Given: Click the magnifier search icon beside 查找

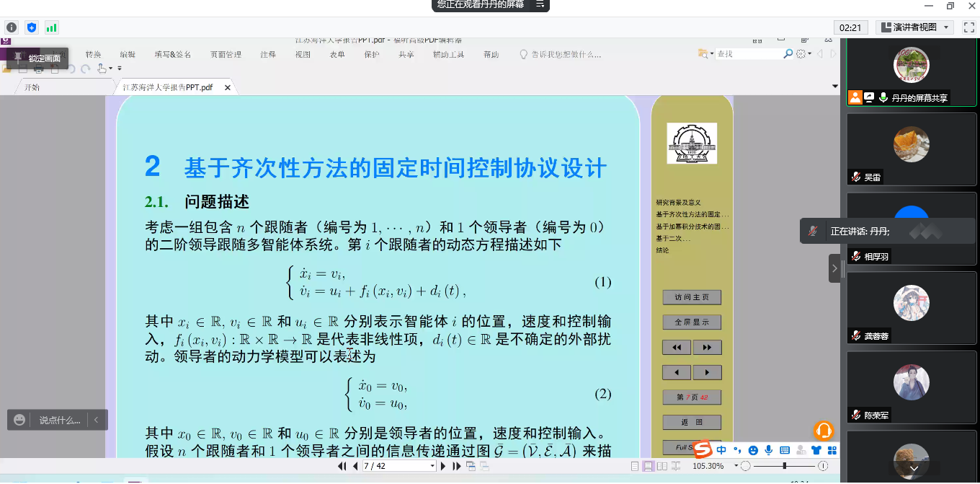Looking at the screenshot, I should click(788, 54).
